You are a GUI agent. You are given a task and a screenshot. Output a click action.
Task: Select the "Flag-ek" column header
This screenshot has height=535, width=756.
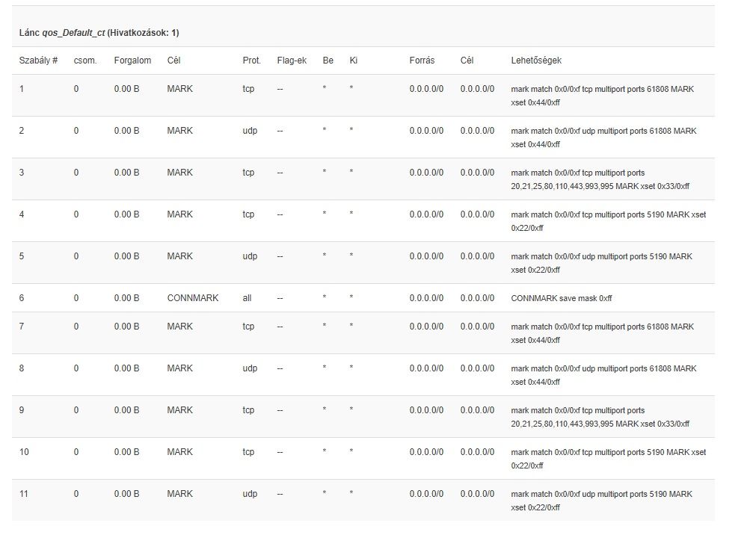pos(292,60)
